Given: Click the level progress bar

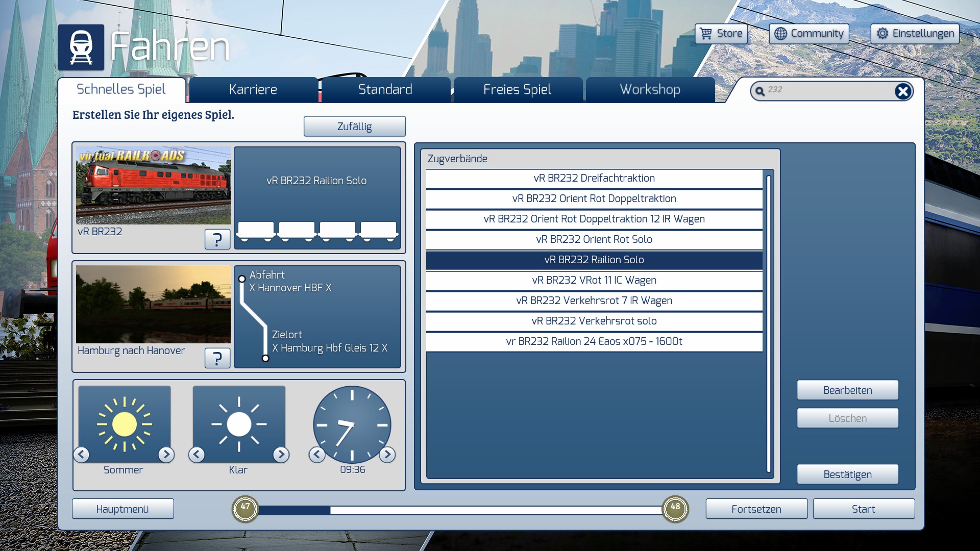Looking at the screenshot, I should [459, 510].
